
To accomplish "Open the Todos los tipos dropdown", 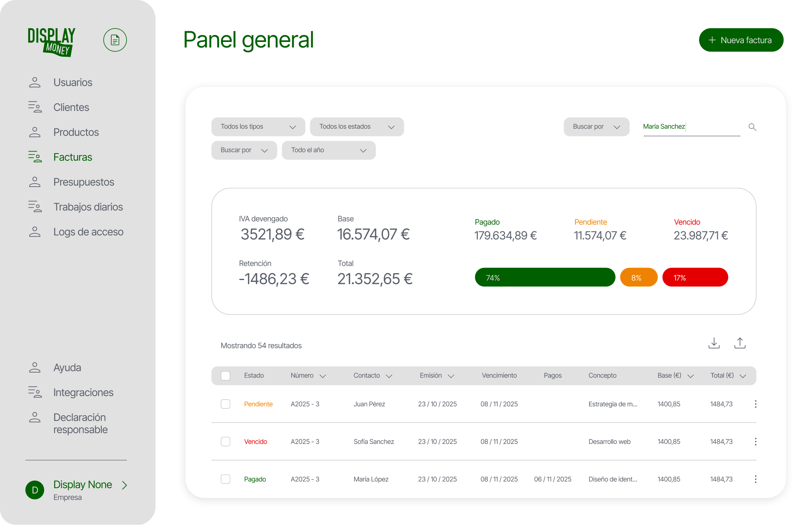I will tap(258, 126).
